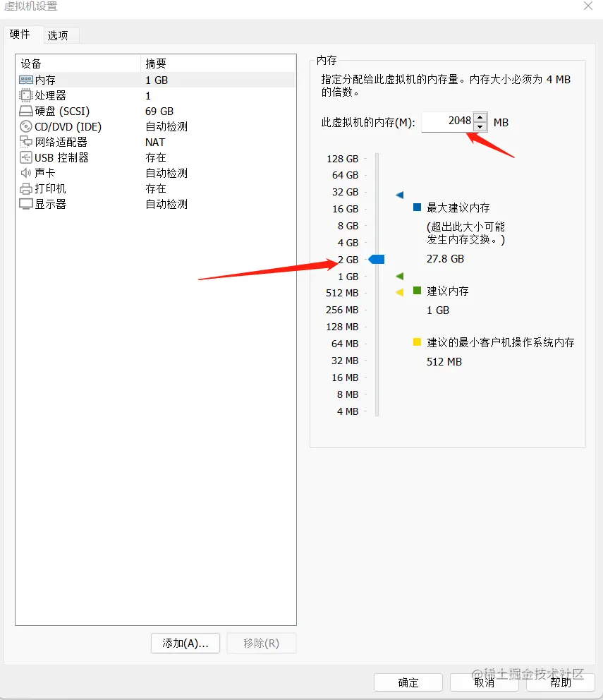Open the 帮助 help page
The image size is (603, 700).
tap(560, 682)
